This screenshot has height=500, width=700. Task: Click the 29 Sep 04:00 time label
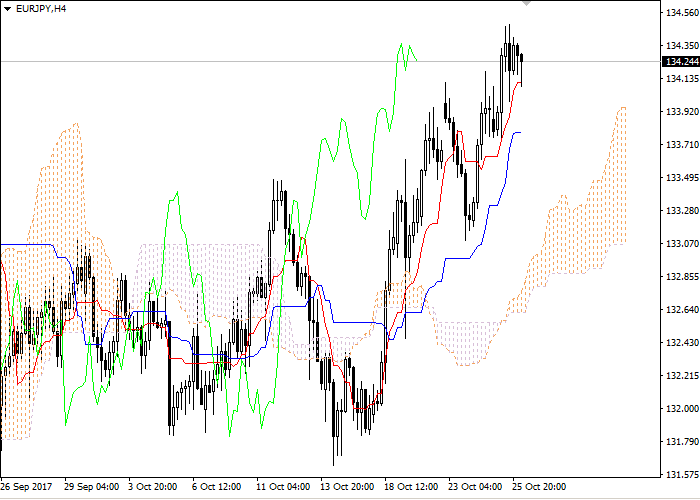(x=92, y=487)
